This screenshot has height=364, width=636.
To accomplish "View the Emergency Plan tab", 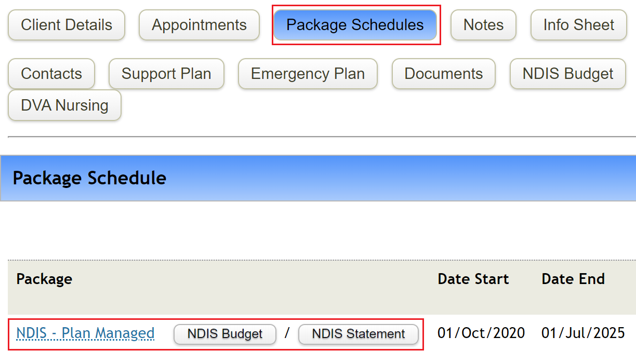I will tap(307, 74).
